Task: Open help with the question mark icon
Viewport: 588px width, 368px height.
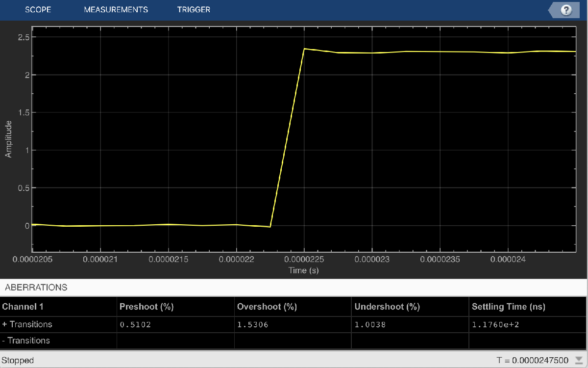Action: (x=566, y=10)
